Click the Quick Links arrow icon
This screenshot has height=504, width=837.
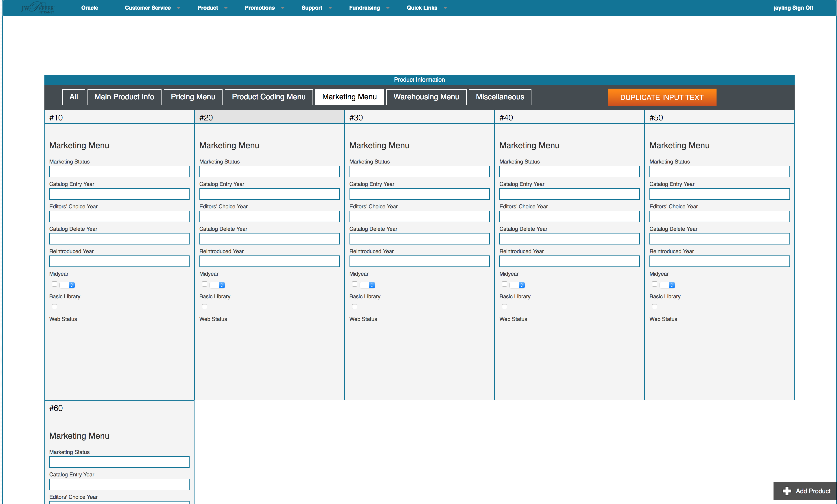(445, 8)
